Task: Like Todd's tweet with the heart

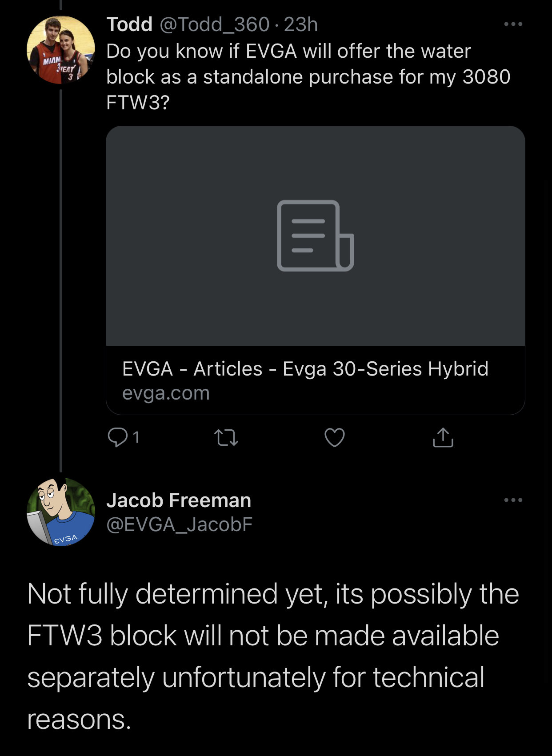Action: (x=334, y=437)
